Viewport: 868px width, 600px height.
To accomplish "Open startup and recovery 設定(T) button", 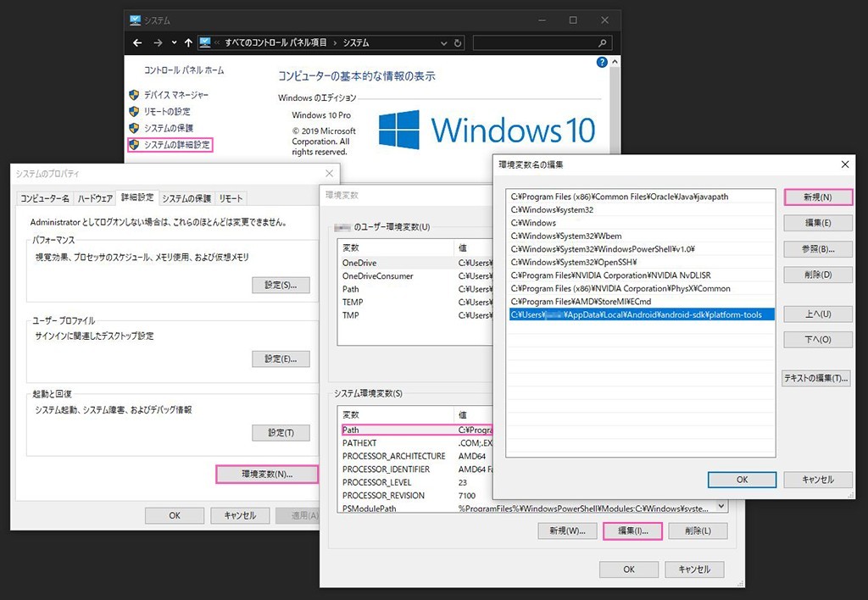I will [x=281, y=432].
